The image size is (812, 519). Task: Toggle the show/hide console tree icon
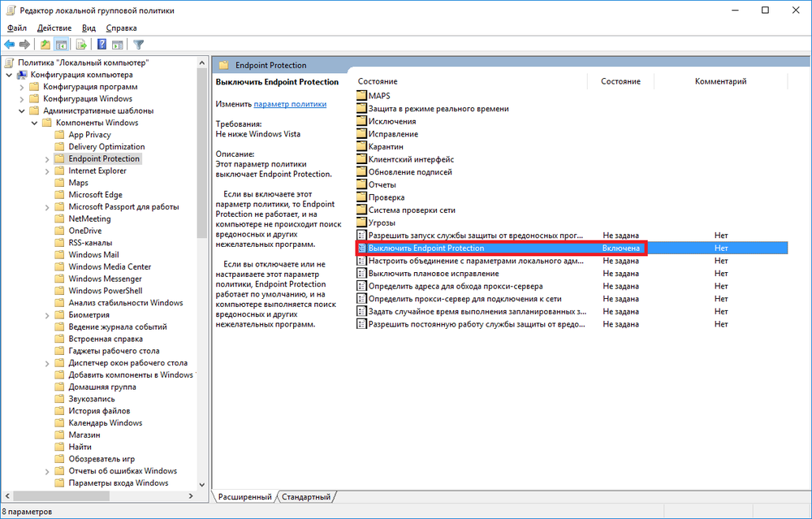(61, 45)
